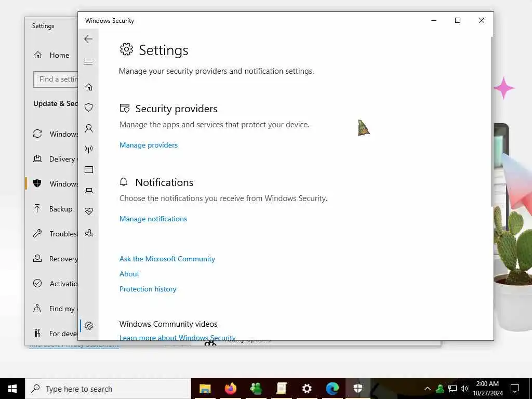Viewport: 532px width, 399px height.
Task: Minimize the Windows Security window
Action: [x=434, y=20]
